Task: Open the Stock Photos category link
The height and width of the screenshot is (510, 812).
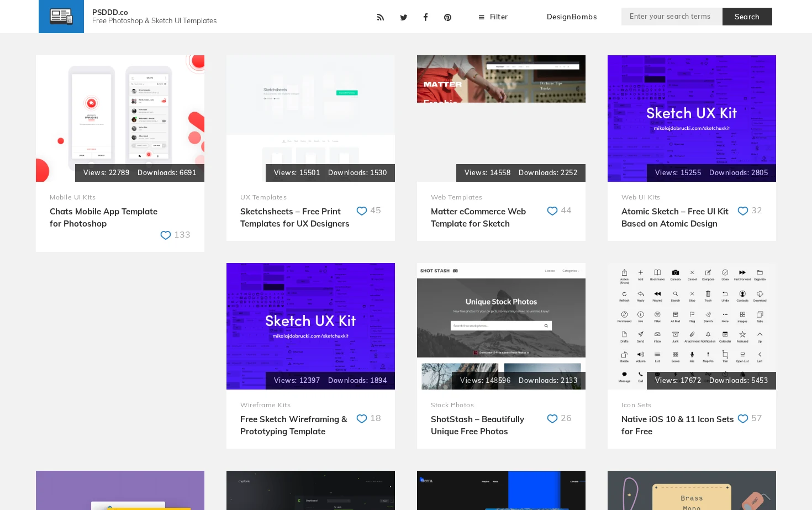Action: pos(452,405)
